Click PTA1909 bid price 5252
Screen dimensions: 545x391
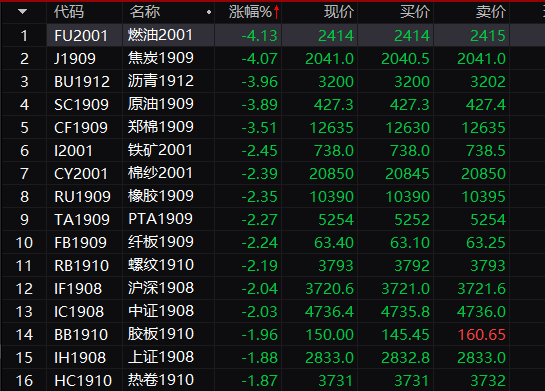click(412, 219)
